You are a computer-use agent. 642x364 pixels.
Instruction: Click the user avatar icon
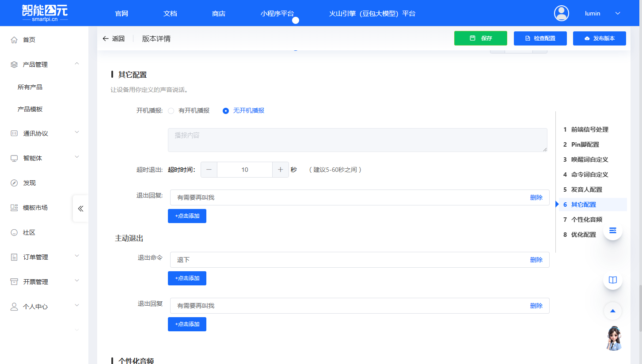pos(561,13)
